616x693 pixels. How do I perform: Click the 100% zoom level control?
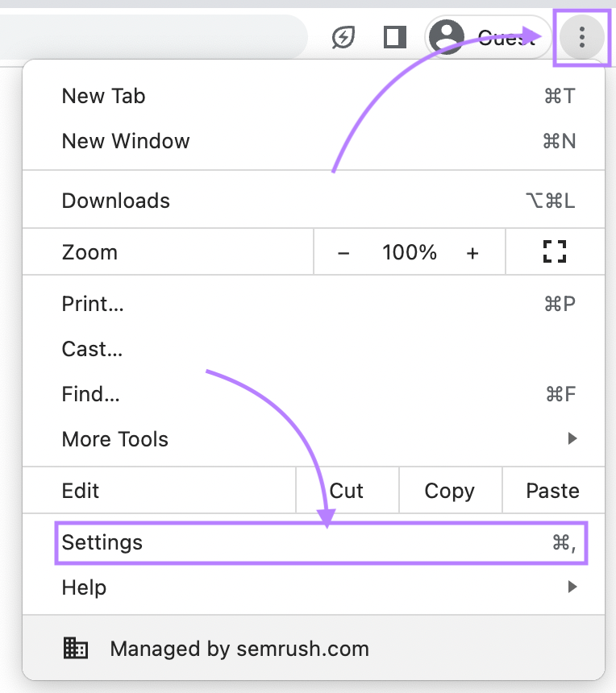[x=409, y=251]
